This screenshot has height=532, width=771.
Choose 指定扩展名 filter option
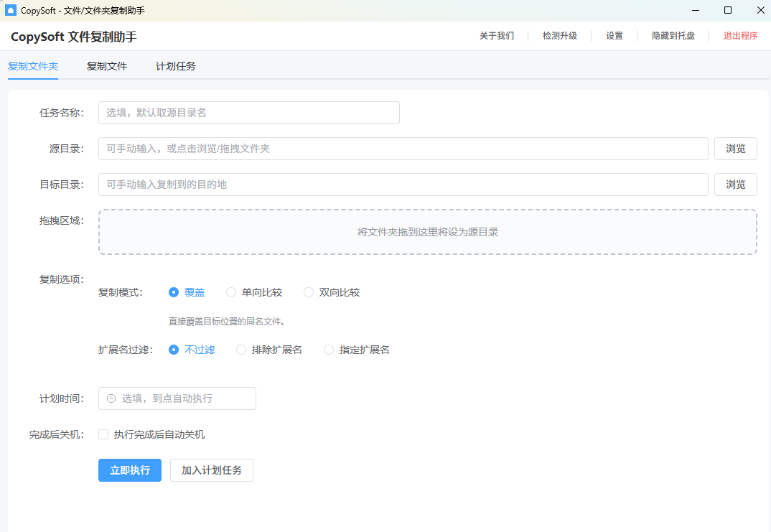[357, 350]
